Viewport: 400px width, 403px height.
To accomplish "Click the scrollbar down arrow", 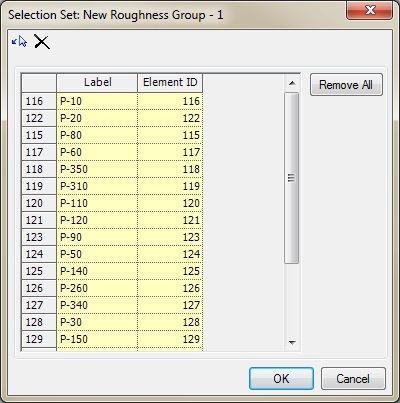I will [292, 342].
